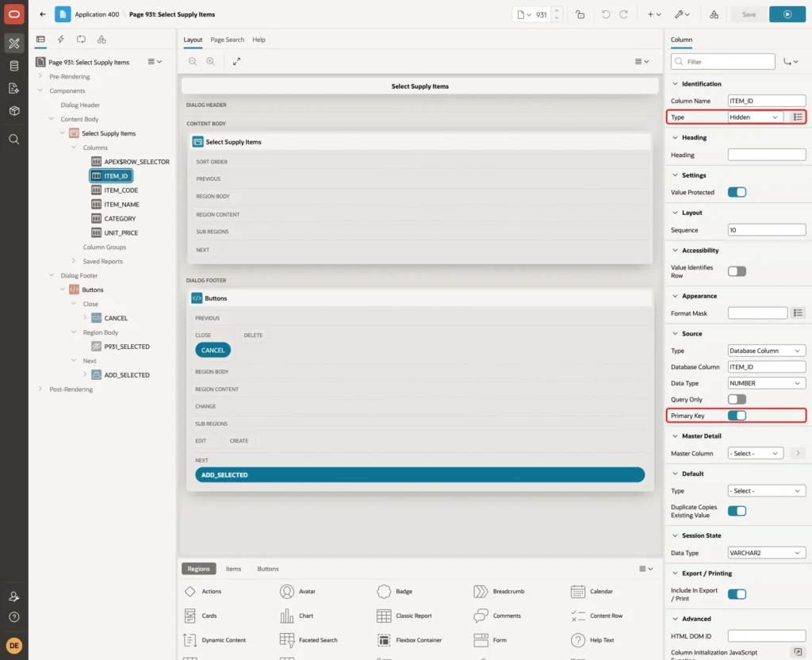
Task: Go back with the left arrow
Action: coord(43,14)
